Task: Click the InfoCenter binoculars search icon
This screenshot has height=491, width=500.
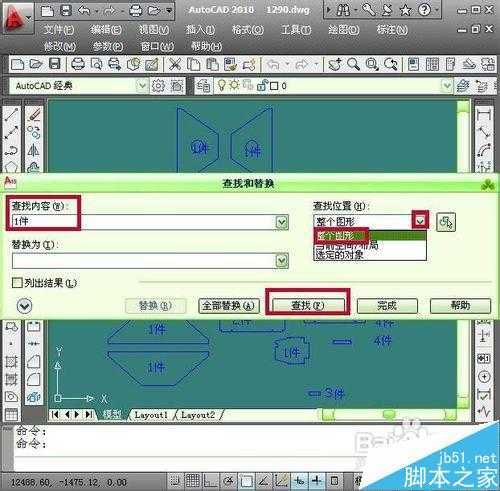Action: [342, 10]
